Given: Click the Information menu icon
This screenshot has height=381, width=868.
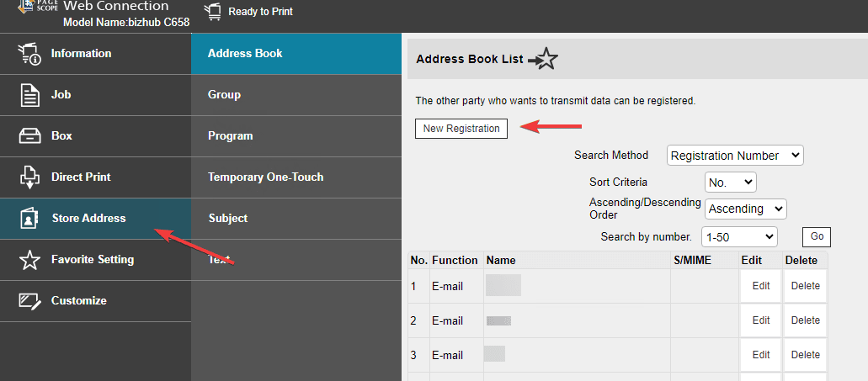Looking at the screenshot, I should (29, 54).
